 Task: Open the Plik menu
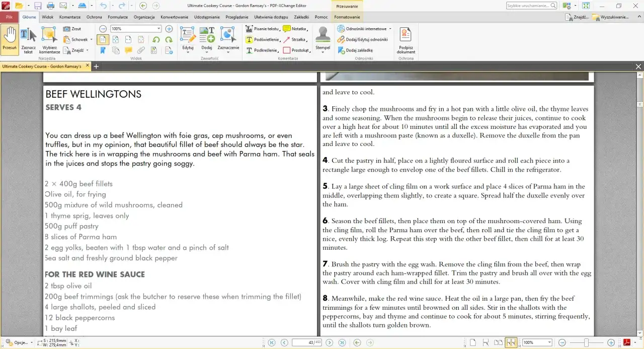(9, 17)
